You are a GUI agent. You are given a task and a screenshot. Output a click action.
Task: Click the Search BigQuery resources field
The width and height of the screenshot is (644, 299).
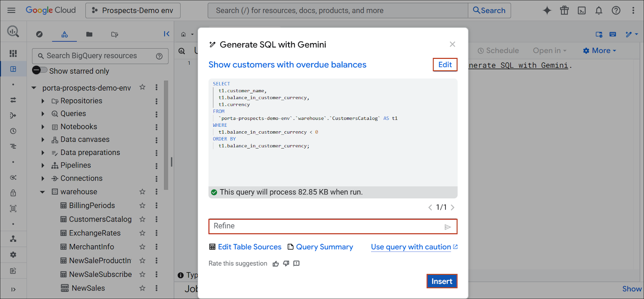tap(100, 56)
